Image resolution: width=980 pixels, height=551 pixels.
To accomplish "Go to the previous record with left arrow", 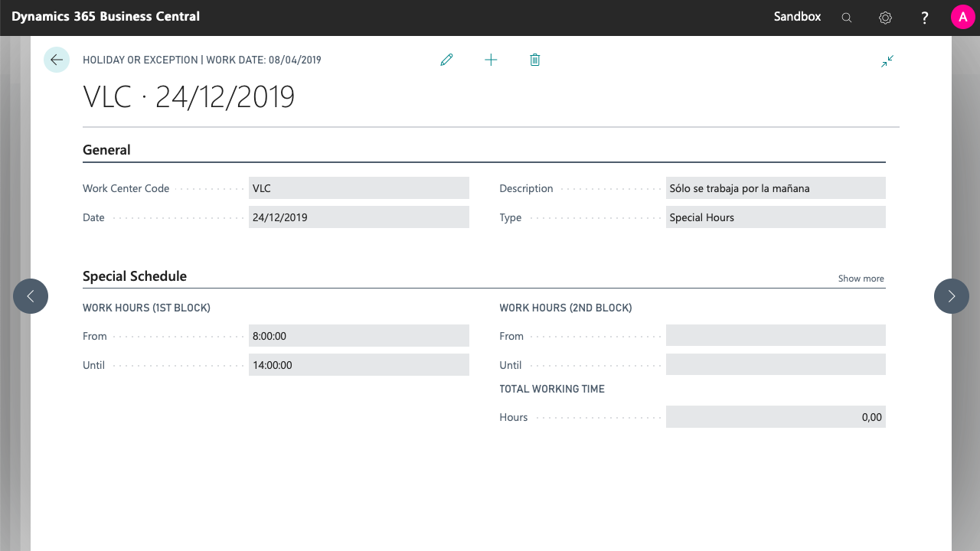I will coord(31,296).
